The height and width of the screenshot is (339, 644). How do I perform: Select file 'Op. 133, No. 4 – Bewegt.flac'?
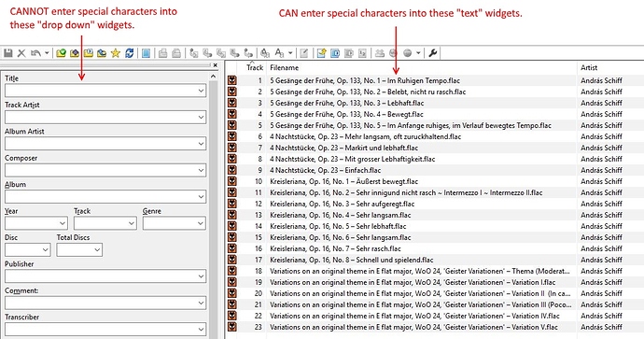[x=346, y=114]
